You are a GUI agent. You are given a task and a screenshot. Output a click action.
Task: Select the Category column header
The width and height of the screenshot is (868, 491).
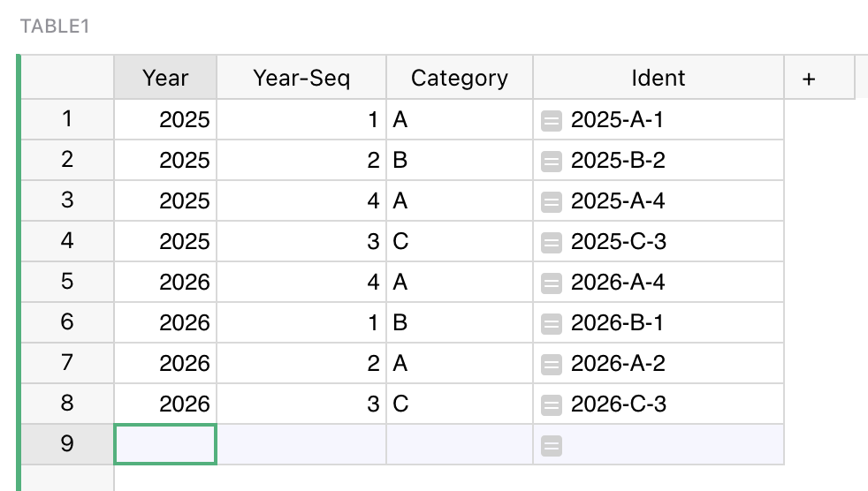(460, 79)
